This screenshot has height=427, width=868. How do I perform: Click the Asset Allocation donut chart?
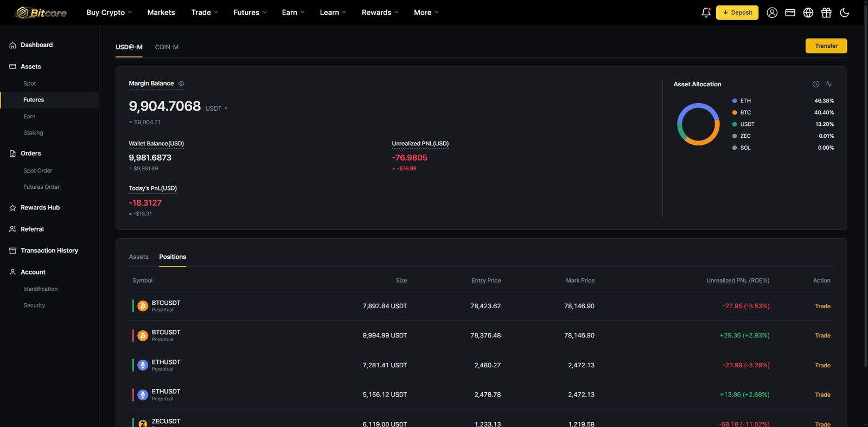[x=698, y=124]
